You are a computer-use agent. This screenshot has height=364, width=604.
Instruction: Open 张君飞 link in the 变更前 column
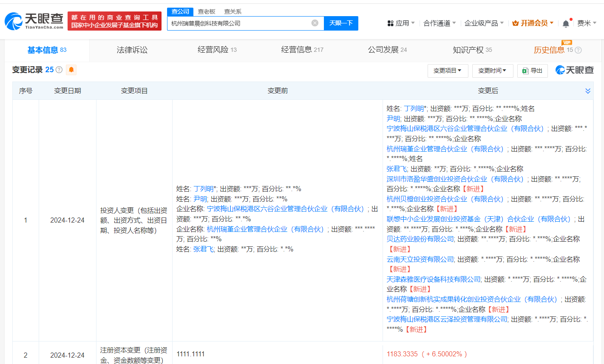coord(204,249)
